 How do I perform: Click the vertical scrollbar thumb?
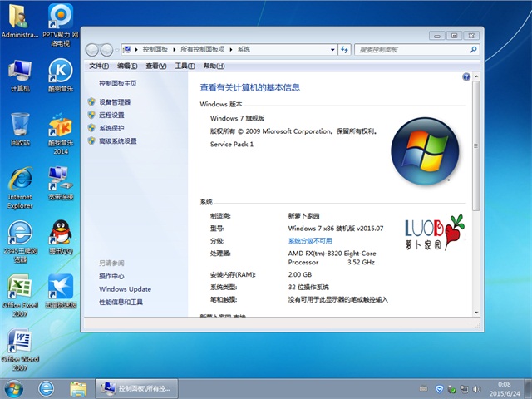476,146
